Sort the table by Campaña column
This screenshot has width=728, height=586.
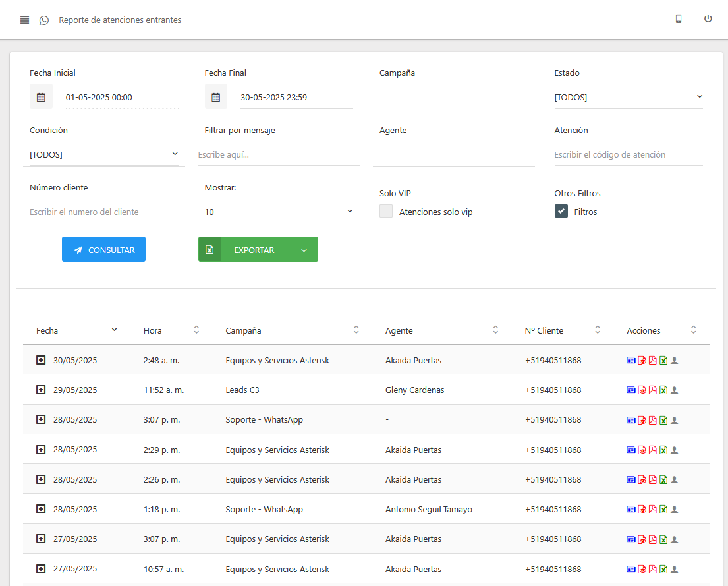pos(292,330)
